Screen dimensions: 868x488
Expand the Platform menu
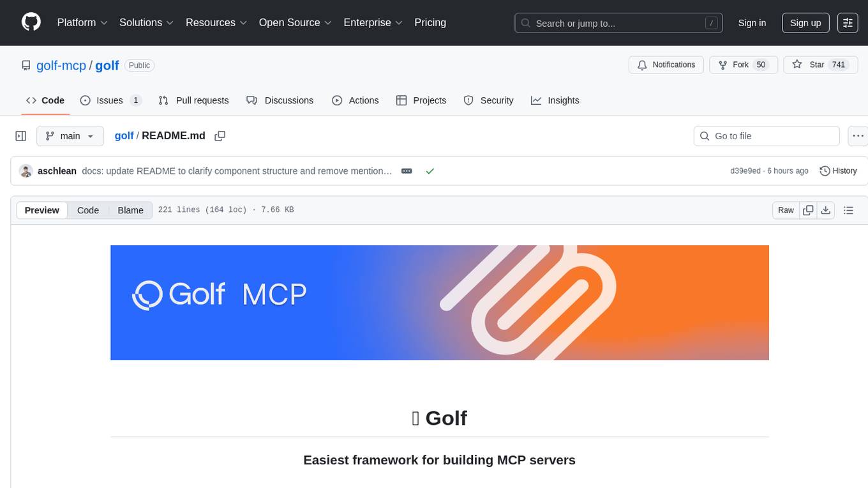82,22
